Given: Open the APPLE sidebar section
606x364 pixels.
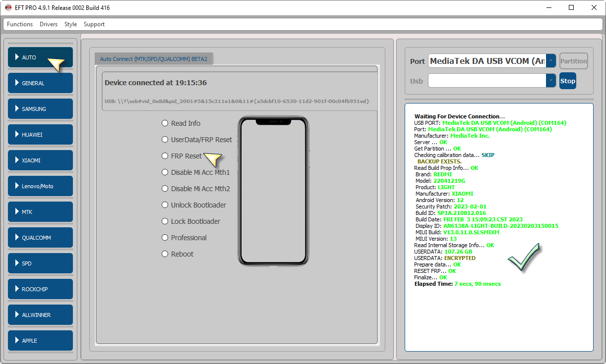Looking at the screenshot, I should 40,341.
